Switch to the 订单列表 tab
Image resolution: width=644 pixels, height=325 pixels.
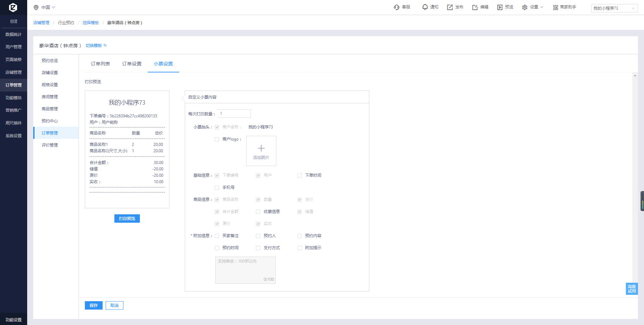(100, 64)
